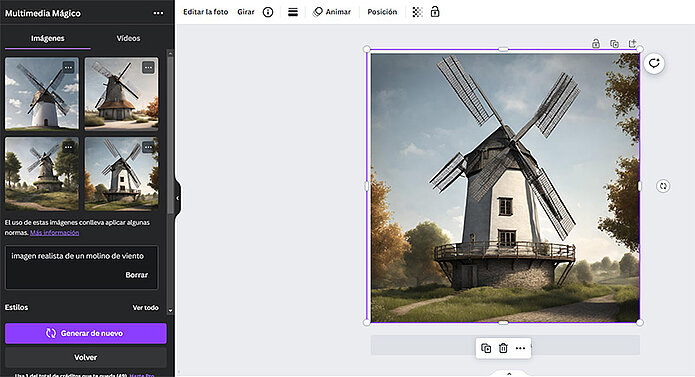Open options on the first generated windmill thumbnail
Image resolution: width=695 pixels, height=377 pixels.
(68, 67)
